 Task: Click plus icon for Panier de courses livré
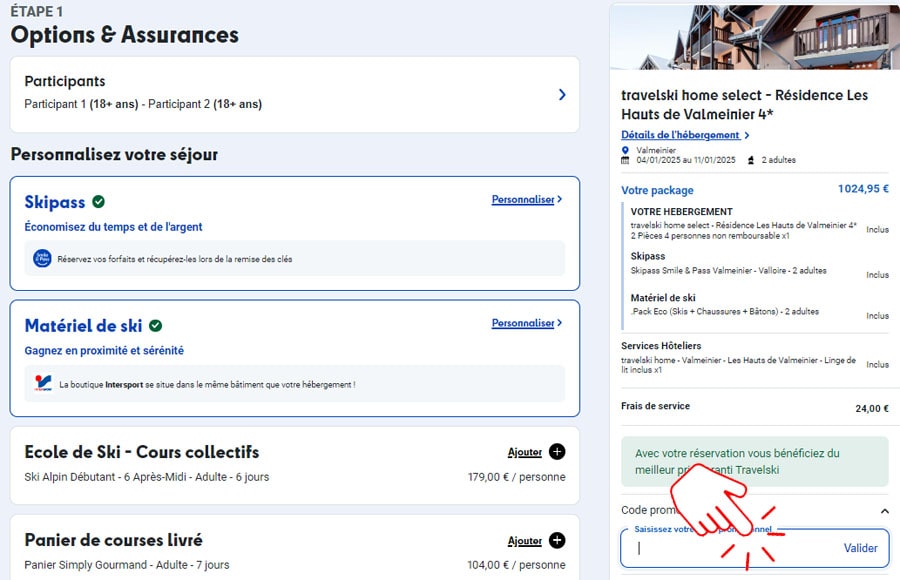[x=557, y=540]
